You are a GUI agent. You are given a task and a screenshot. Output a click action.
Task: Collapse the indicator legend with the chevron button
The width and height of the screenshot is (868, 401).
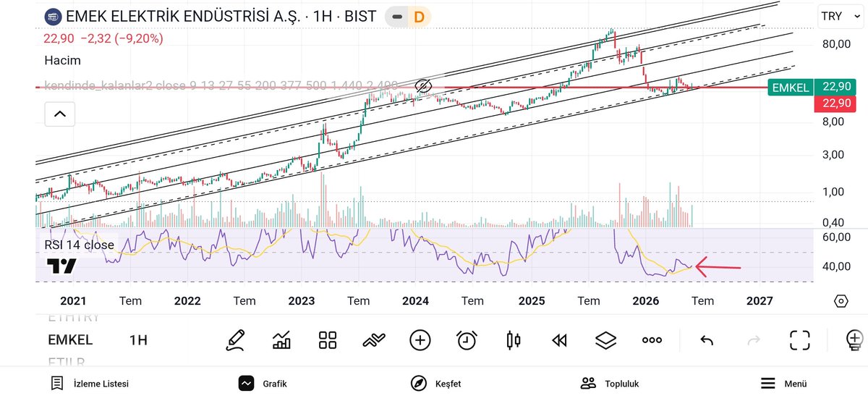click(59, 114)
